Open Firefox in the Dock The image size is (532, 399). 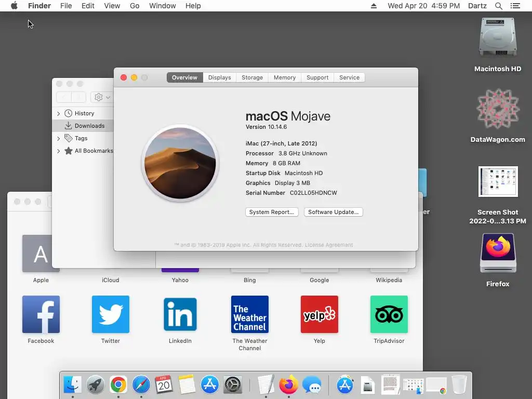[289, 385]
